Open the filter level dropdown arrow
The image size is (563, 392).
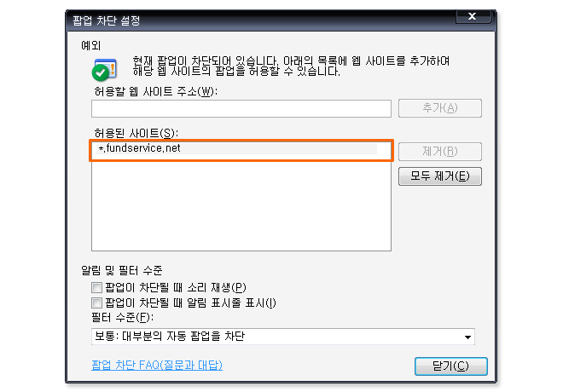pos(467,337)
